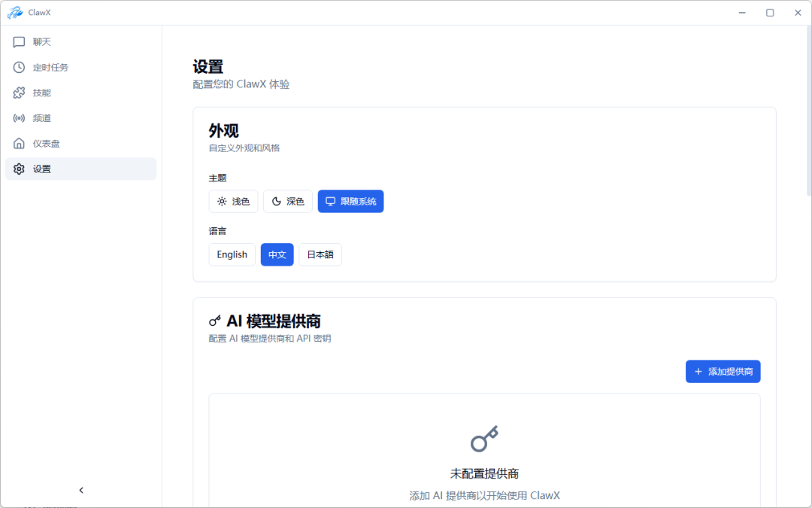Switch language to 日本語
812x508 pixels.
(x=320, y=254)
